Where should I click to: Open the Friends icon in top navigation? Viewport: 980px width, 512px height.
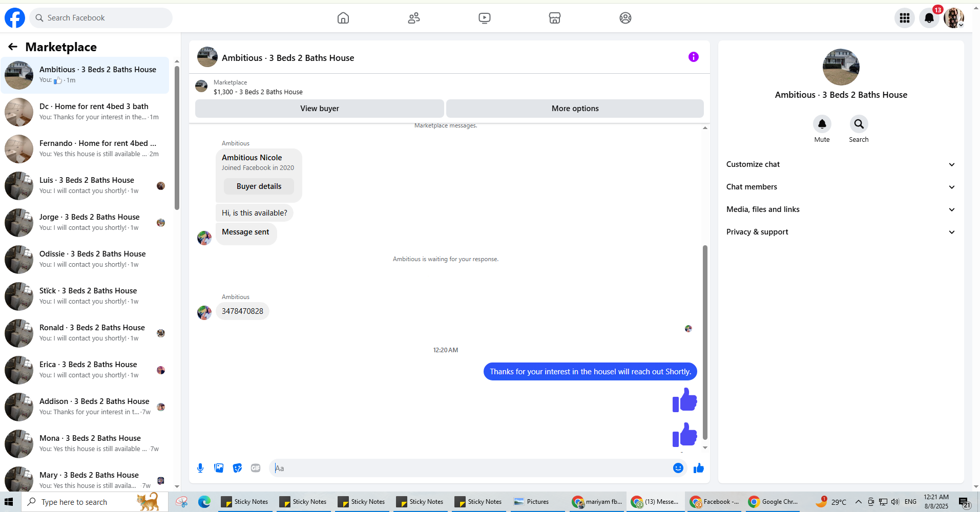pyautogui.click(x=414, y=18)
